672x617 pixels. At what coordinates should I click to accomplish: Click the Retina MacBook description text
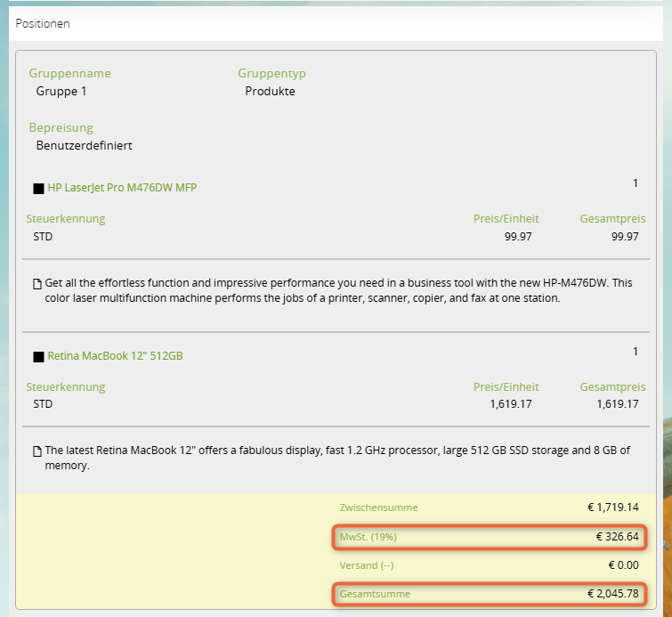tap(337, 458)
